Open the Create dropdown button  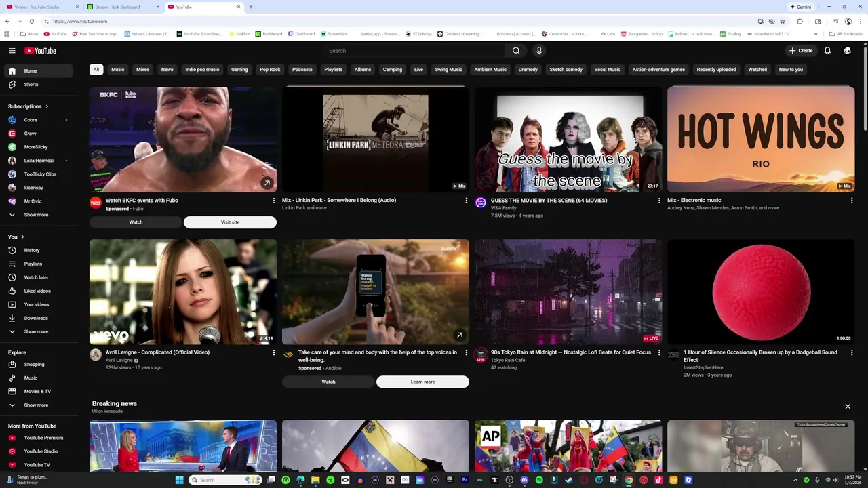[x=801, y=51]
